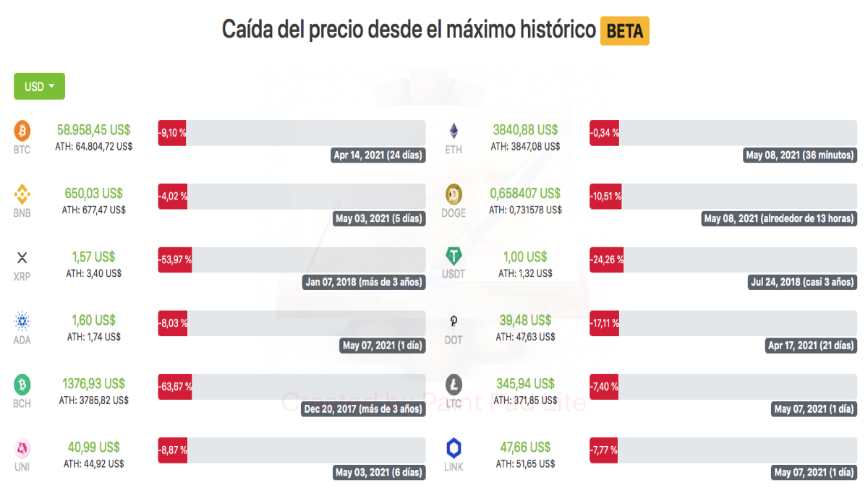Click the Binance Coin BNB icon
Screen dimensions: 868x488
click(x=22, y=195)
